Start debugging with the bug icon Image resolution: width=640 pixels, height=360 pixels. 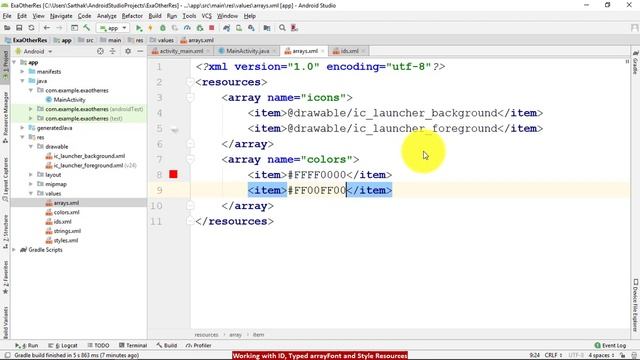pos(162,28)
